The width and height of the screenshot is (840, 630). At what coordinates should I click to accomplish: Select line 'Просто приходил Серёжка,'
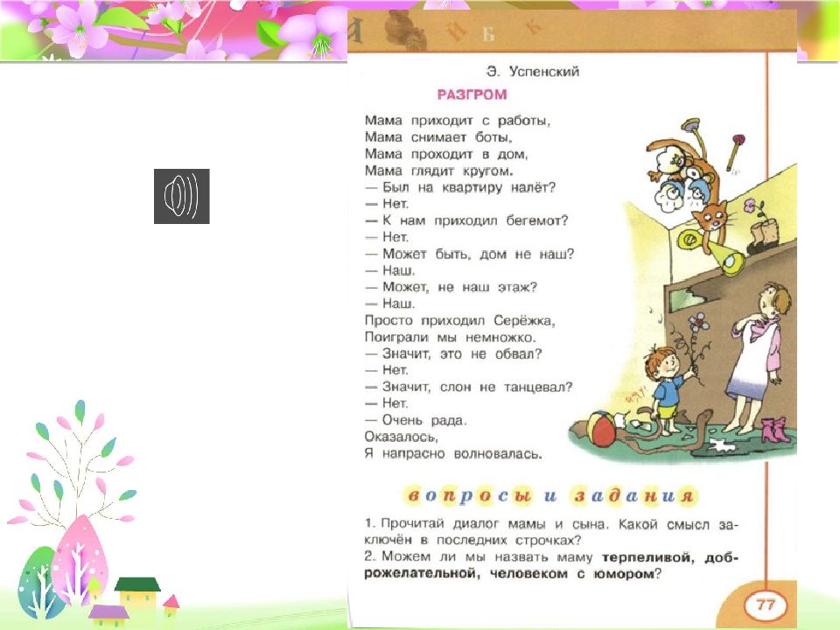[x=459, y=321]
